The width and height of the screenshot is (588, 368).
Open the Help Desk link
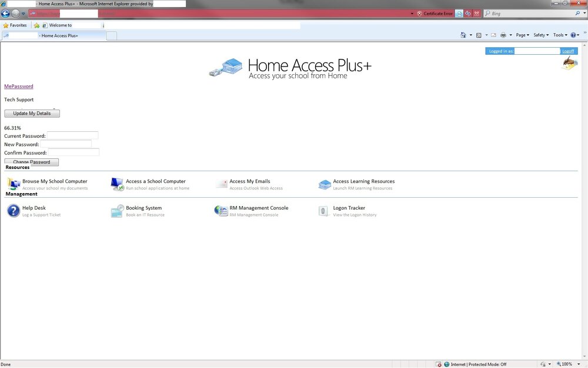[x=34, y=208]
